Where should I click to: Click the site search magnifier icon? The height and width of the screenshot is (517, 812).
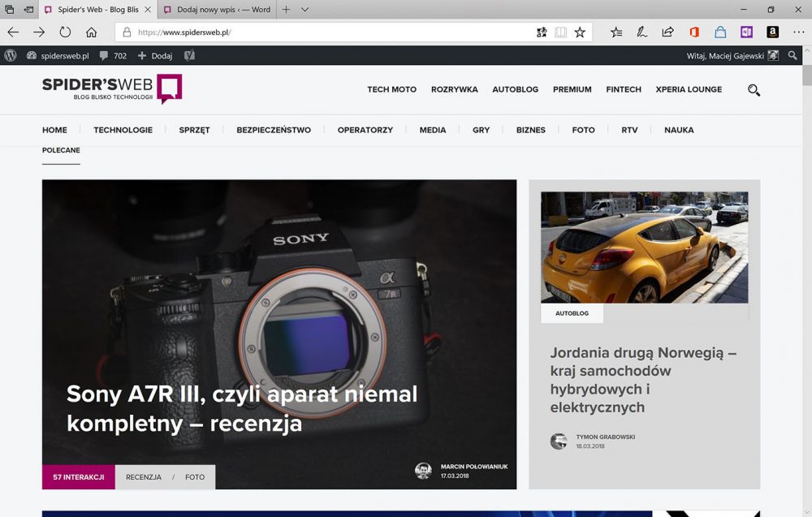pos(754,90)
